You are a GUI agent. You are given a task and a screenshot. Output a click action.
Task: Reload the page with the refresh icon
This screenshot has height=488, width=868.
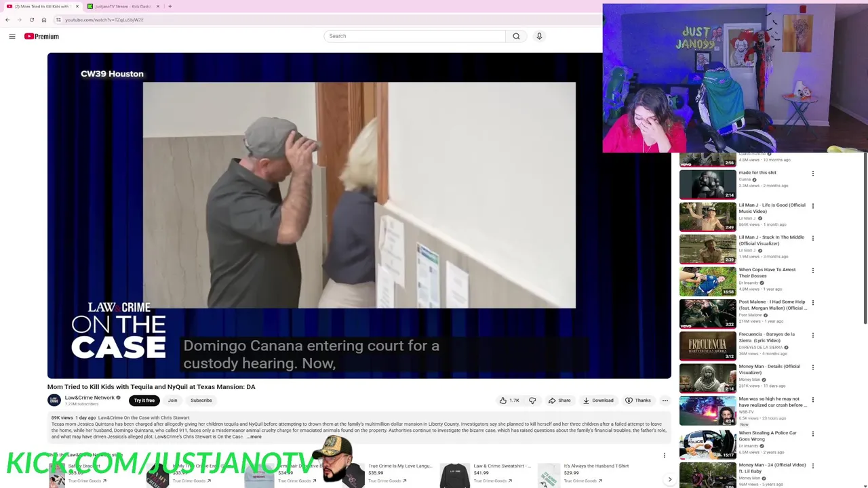click(x=31, y=20)
